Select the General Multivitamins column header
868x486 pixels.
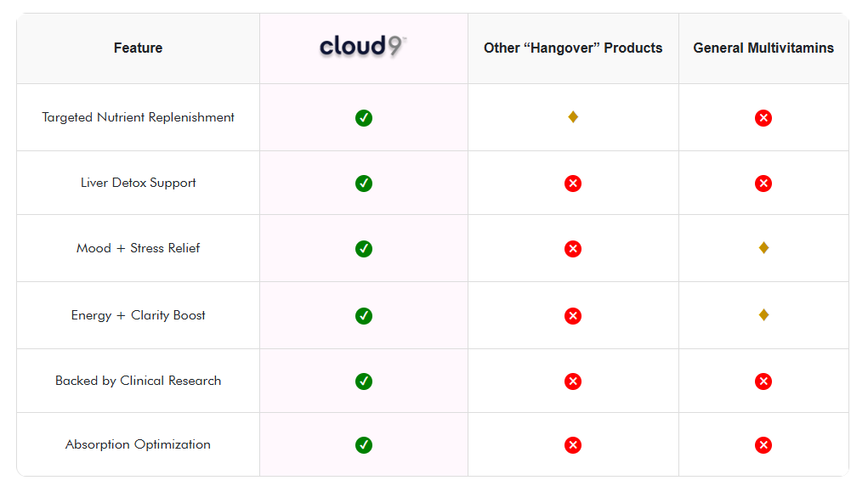pos(763,48)
